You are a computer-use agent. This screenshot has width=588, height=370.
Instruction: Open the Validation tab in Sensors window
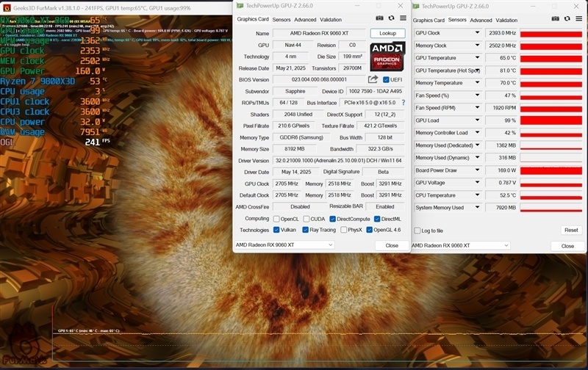pyautogui.click(x=506, y=21)
